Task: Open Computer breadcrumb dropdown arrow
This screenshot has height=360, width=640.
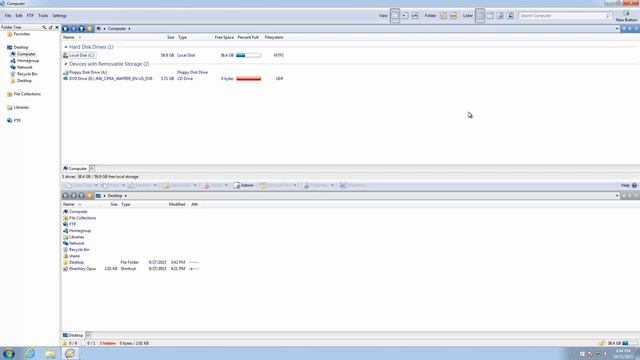Action: coord(129,29)
